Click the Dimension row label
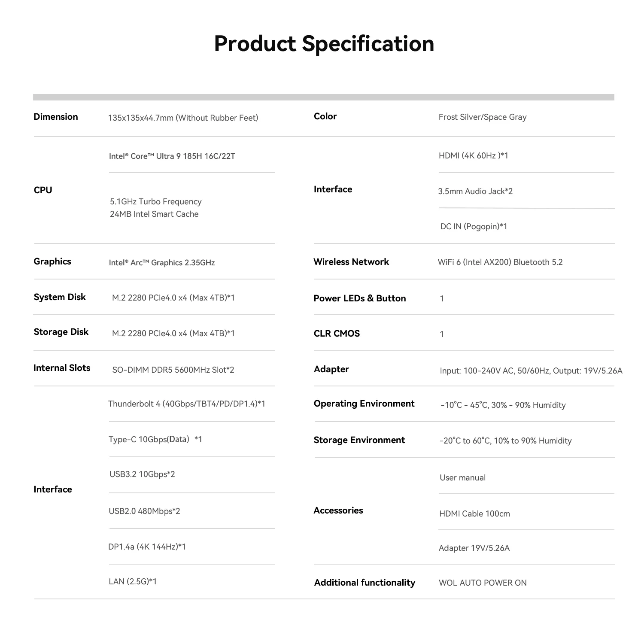 click(x=56, y=117)
